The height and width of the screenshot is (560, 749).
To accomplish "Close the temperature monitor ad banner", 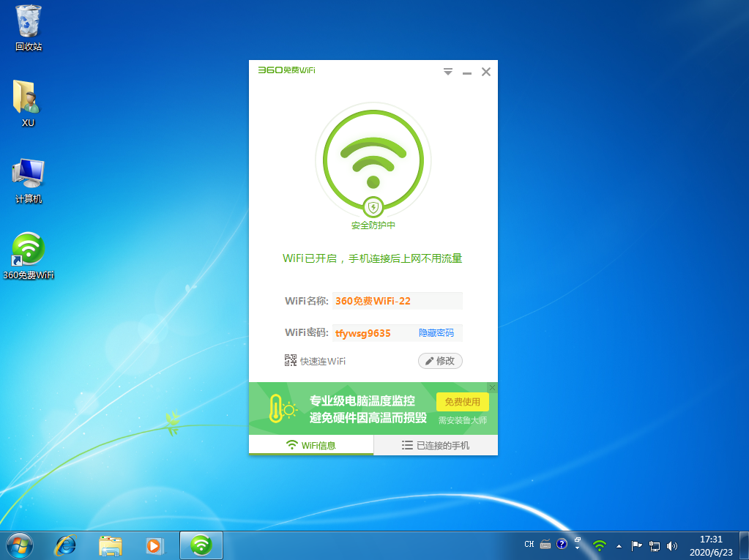I will click(x=493, y=387).
